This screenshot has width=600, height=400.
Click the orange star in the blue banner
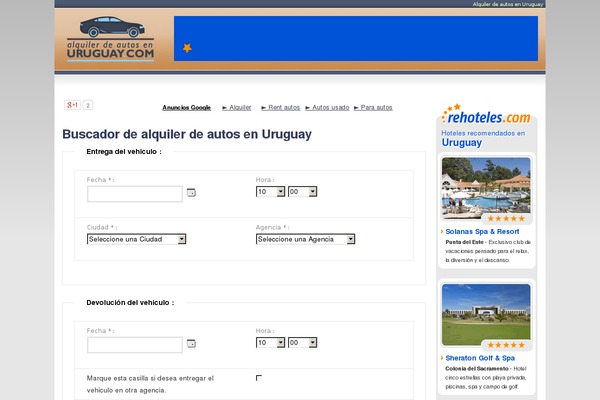tap(187, 48)
